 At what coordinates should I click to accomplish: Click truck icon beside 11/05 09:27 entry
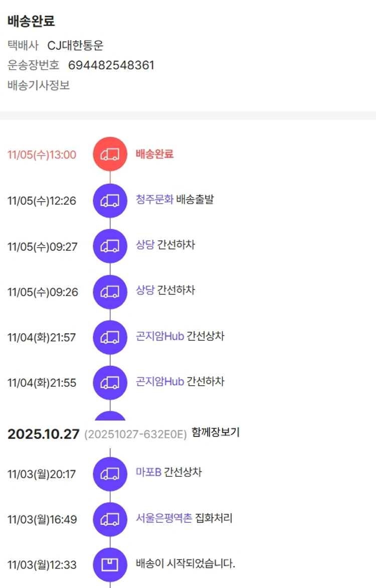point(110,246)
